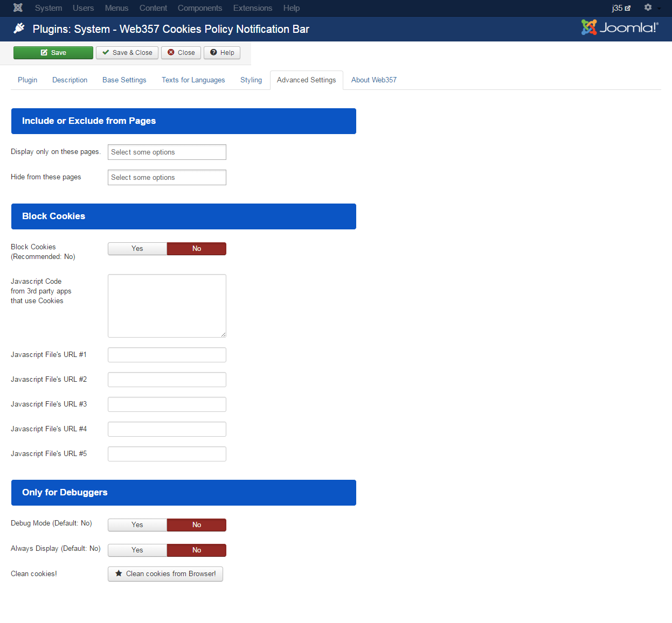Close the plugin editor

(x=181, y=53)
